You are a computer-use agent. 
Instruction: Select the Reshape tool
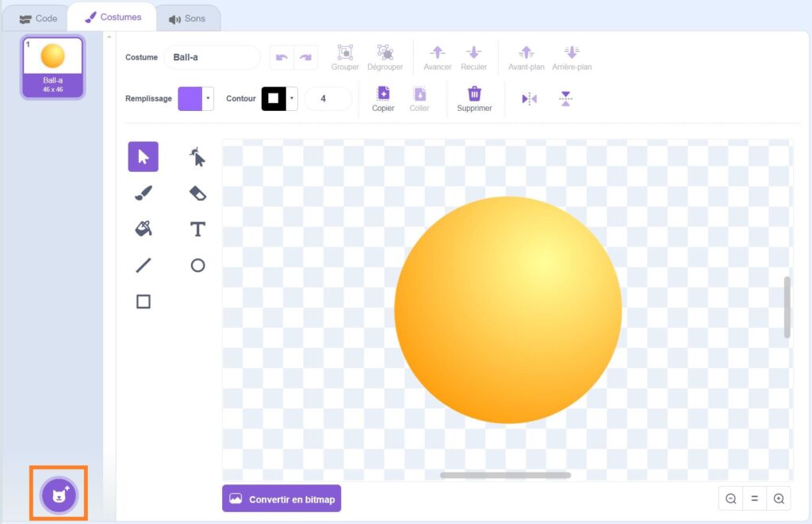tap(197, 157)
